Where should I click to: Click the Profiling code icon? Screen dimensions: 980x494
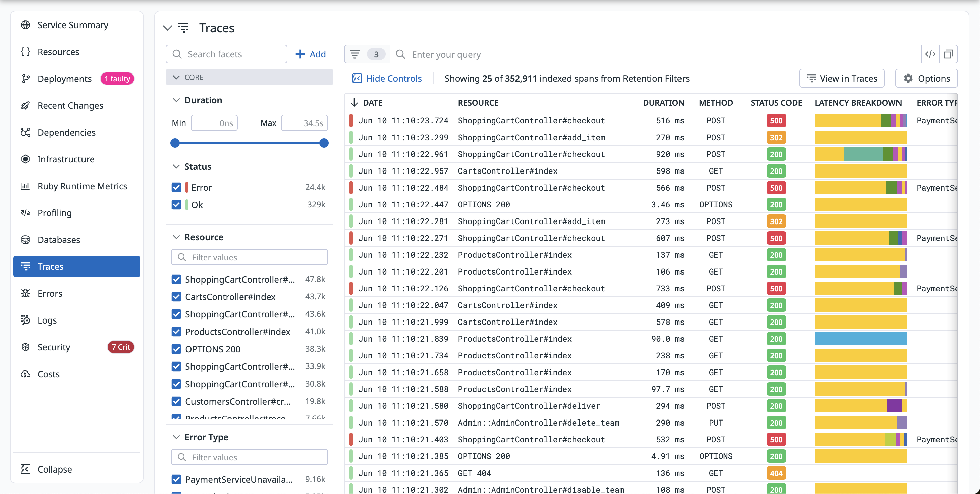tap(25, 213)
